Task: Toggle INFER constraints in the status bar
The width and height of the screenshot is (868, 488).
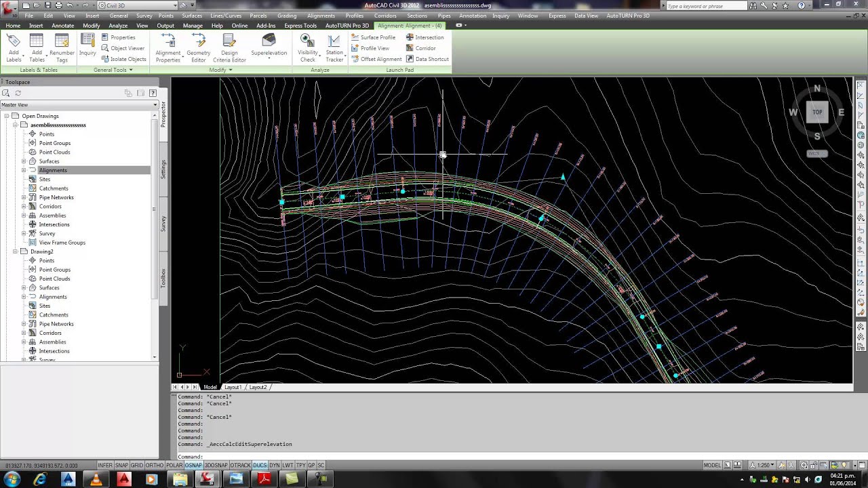Action: coord(105,466)
